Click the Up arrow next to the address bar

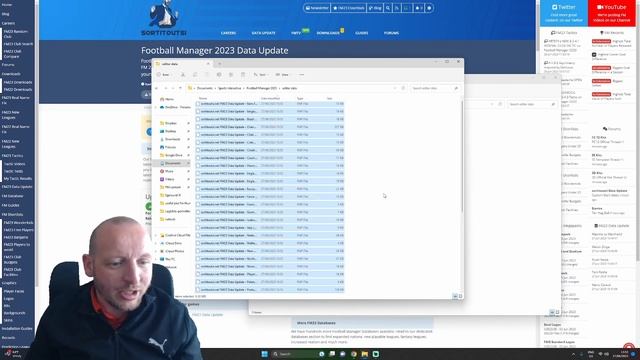pos(180,88)
